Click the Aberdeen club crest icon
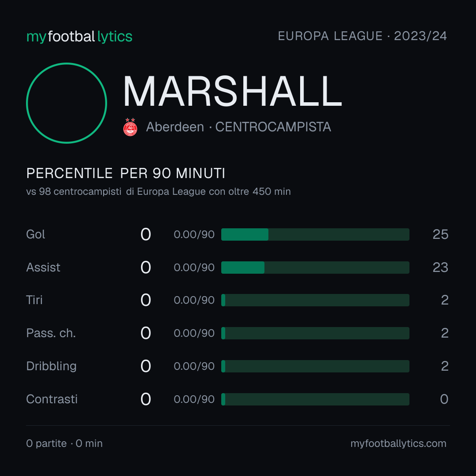The image size is (476, 476). click(130, 127)
